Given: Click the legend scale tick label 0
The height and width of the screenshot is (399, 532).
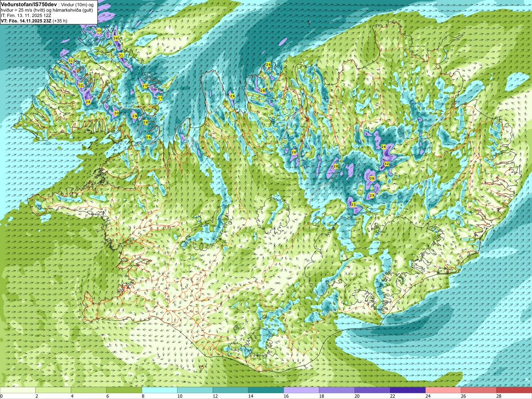Looking at the screenshot, I should pyautogui.click(x=2, y=396).
